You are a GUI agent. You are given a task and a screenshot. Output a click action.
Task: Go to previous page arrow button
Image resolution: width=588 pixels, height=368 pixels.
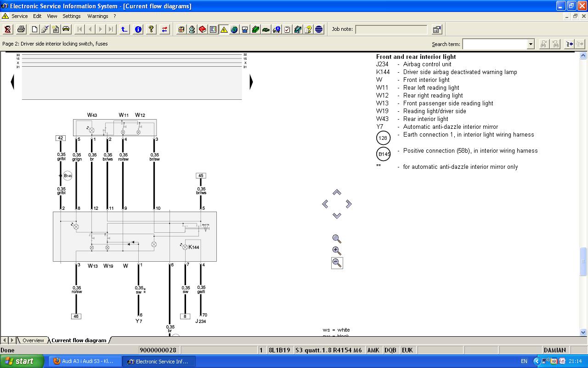tap(90, 29)
